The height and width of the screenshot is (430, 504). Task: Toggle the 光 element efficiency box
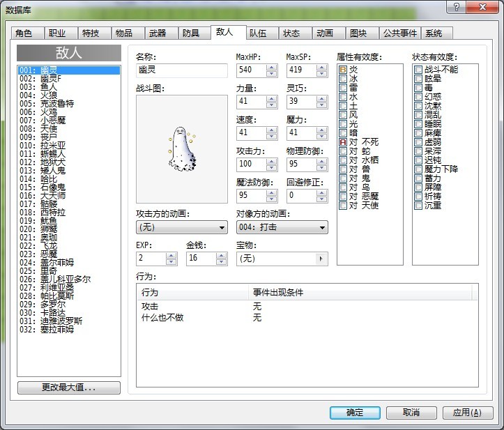click(x=343, y=124)
